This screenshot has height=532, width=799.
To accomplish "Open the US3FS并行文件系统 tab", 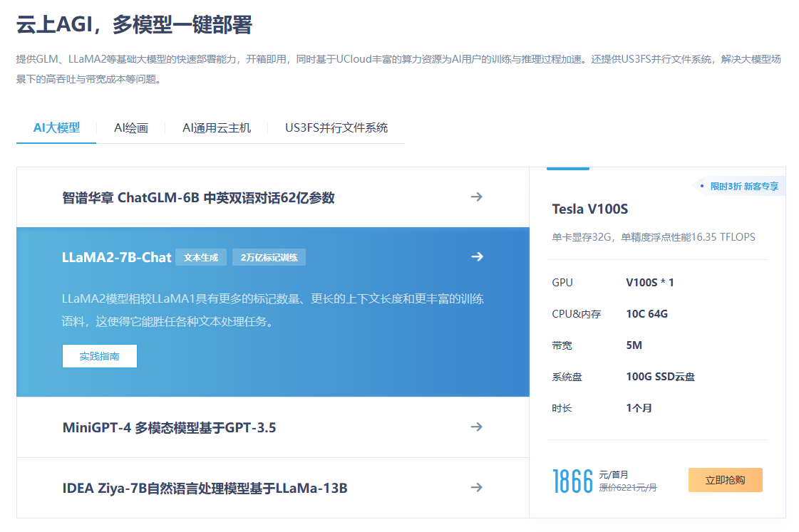I will tap(336, 127).
